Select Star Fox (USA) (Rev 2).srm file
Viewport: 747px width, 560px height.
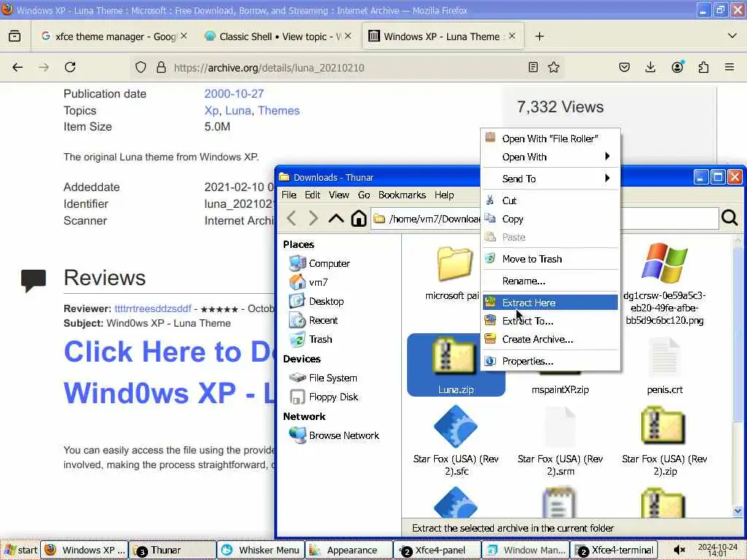[560, 427]
